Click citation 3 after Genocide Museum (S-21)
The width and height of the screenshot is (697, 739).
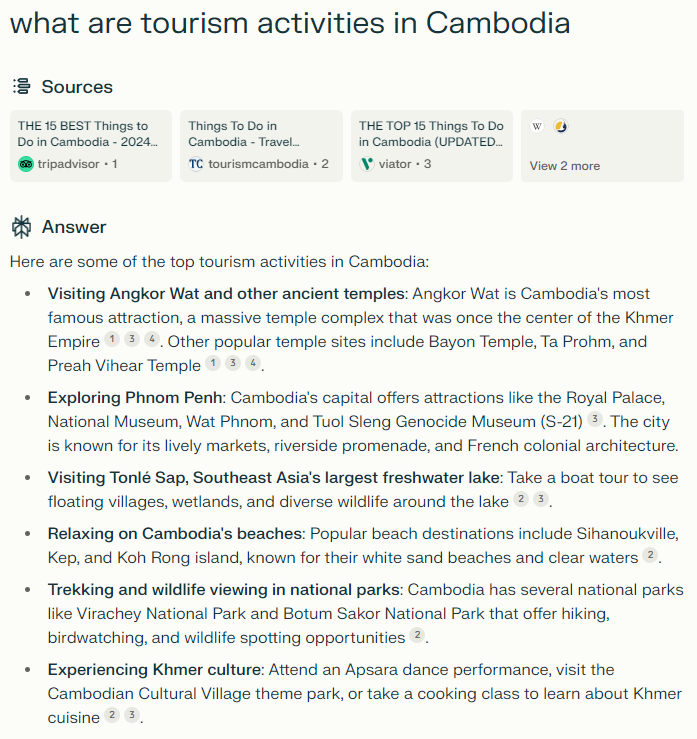tap(595, 420)
